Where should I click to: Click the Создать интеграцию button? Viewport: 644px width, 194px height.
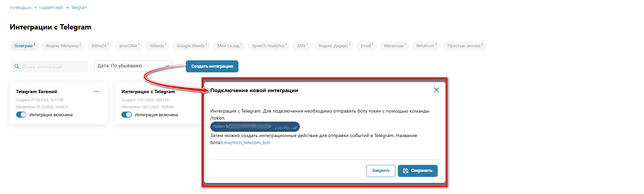pos(212,66)
